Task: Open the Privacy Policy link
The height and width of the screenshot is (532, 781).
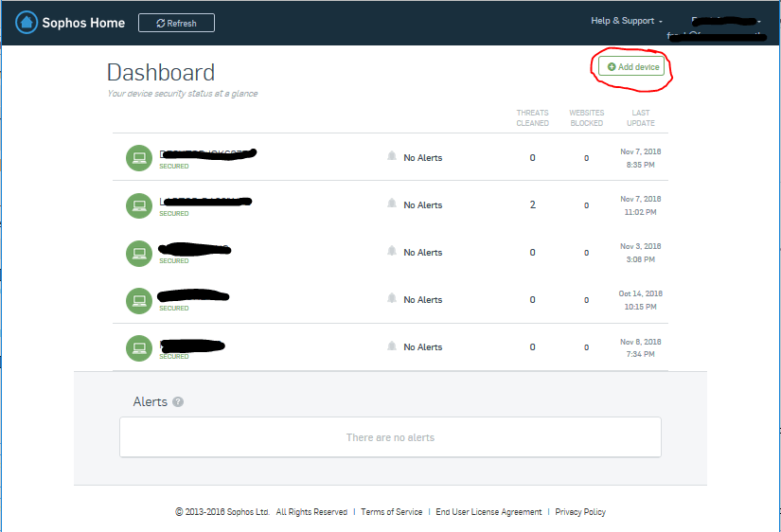Action: [x=580, y=511]
